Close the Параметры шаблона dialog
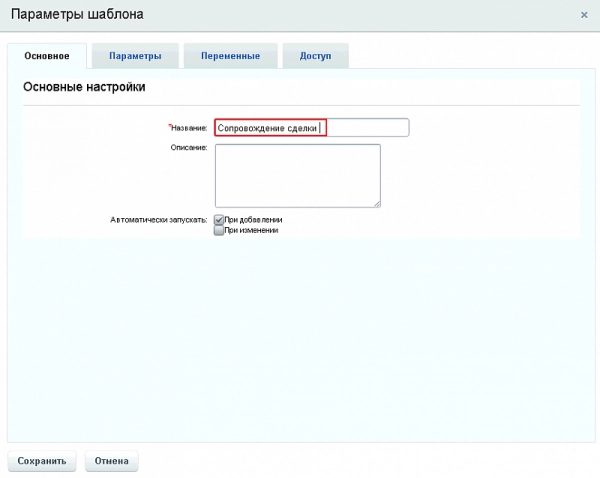 [x=584, y=15]
